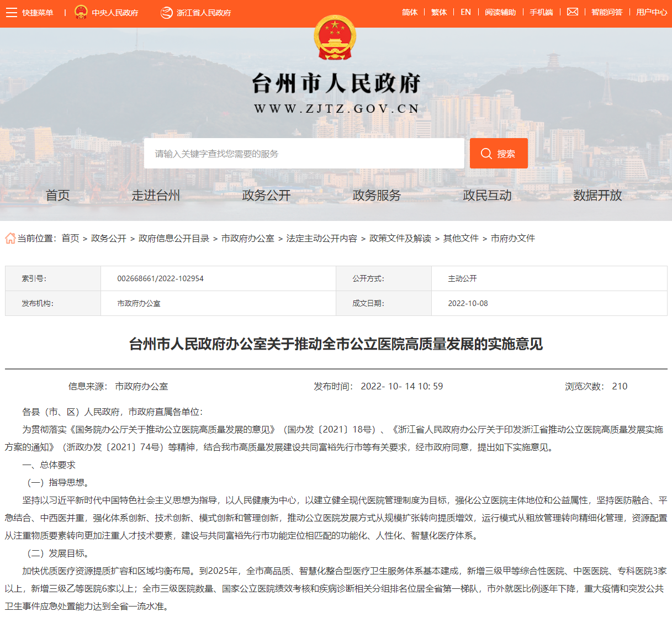Open the 政民互动 navigation menu
672x617 pixels.
point(486,195)
